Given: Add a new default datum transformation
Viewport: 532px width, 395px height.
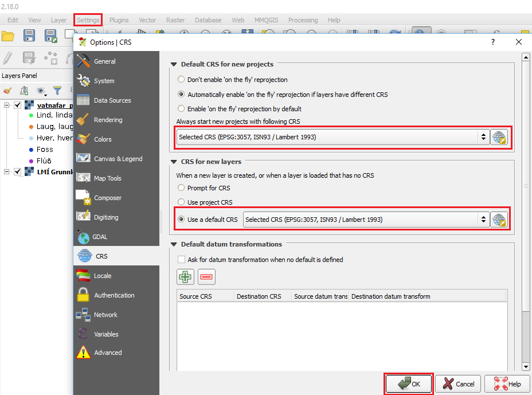Looking at the screenshot, I should 186,277.
